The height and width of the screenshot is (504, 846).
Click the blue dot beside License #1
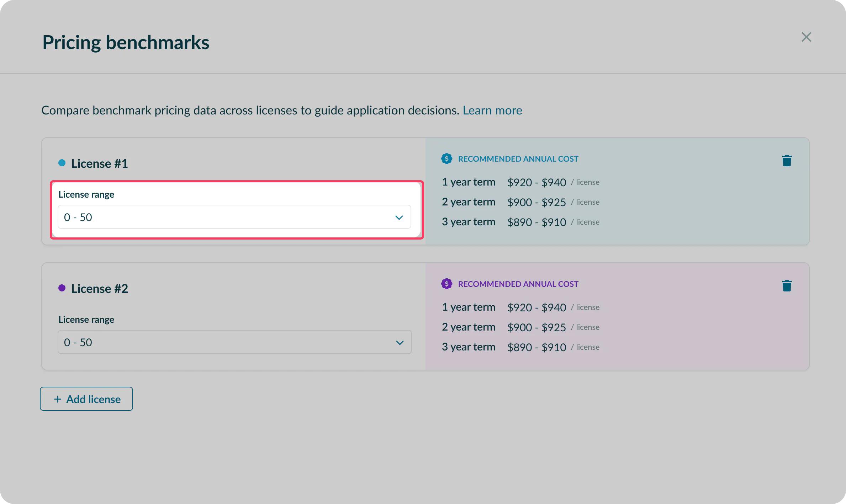(62, 163)
